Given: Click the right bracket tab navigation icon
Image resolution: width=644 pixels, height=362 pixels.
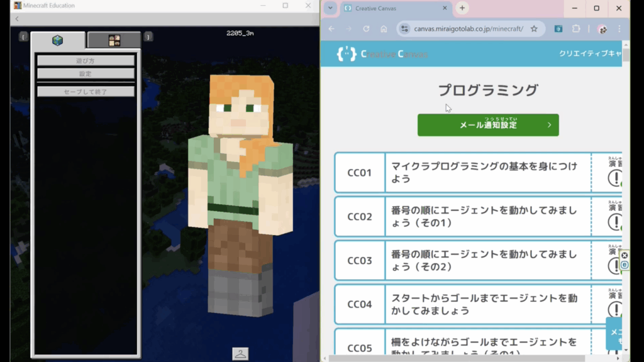Looking at the screenshot, I should (148, 37).
